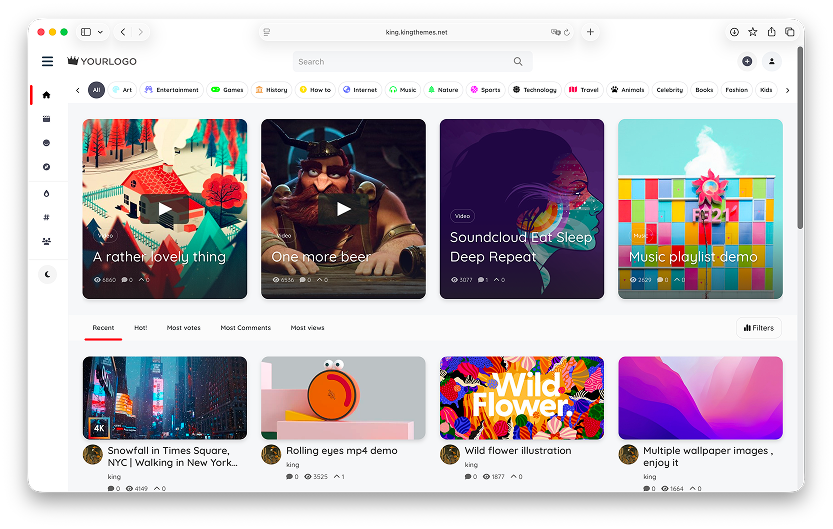Open the flame trending icon in sidebar
Image resolution: width=833 pixels, height=529 pixels.
click(x=47, y=193)
